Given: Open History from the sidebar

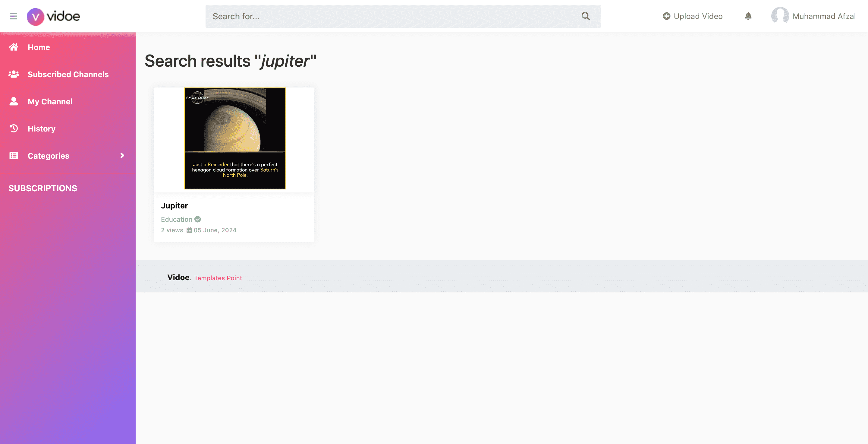Looking at the screenshot, I should [68, 129].
